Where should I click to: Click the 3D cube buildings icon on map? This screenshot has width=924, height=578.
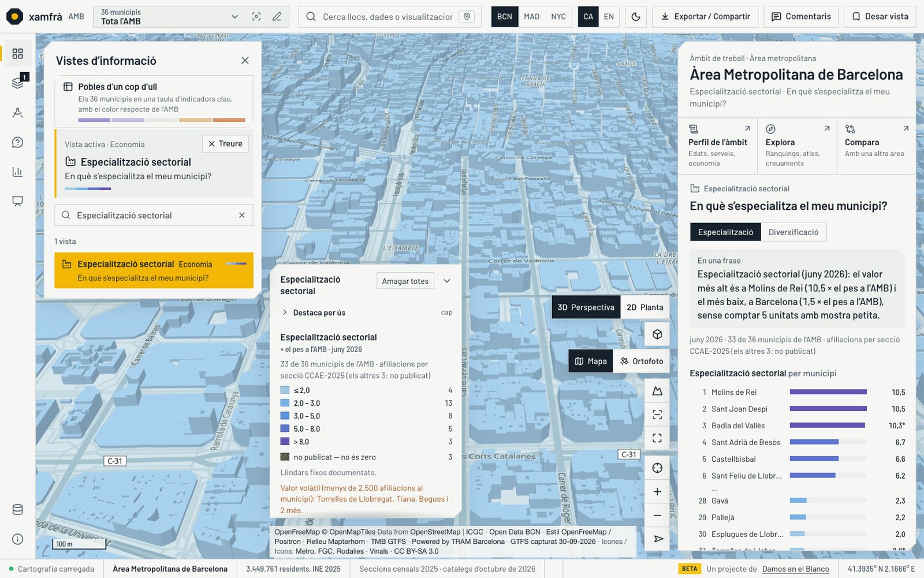tap(657, 334)
